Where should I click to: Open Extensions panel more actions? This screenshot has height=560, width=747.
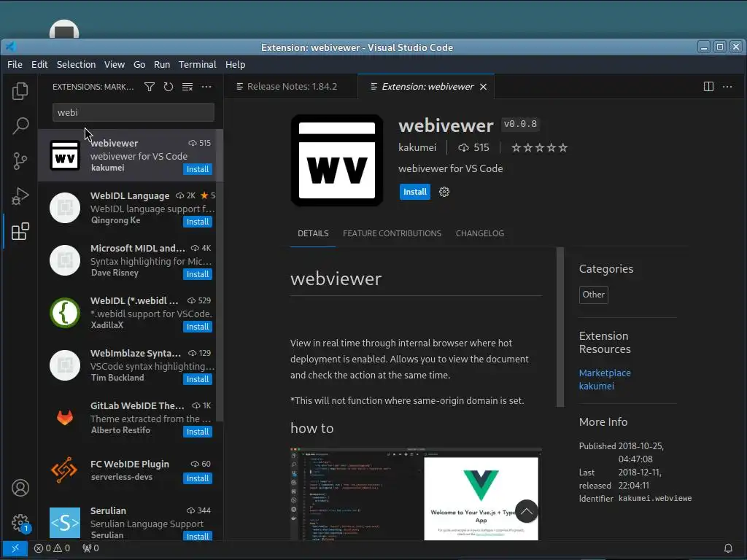pos(206,87)
